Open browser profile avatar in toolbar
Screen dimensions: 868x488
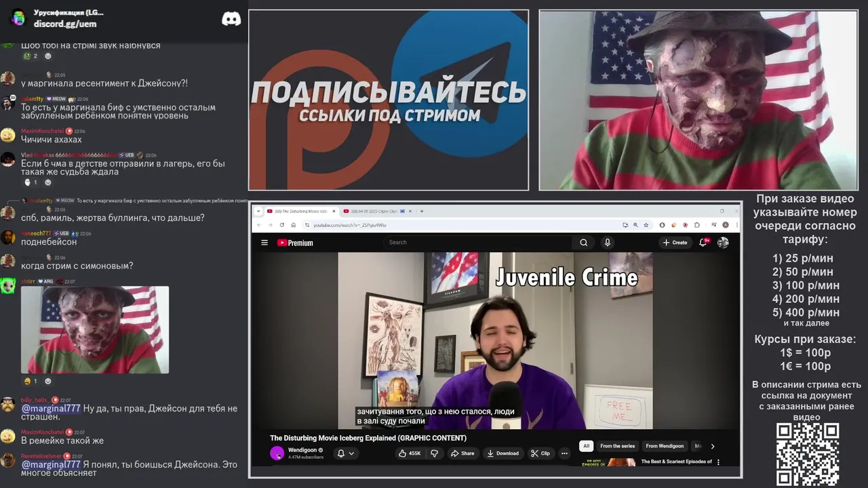(725, 225)
